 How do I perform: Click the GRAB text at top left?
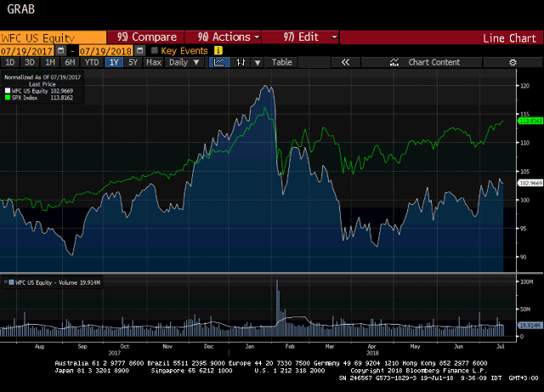20,9
